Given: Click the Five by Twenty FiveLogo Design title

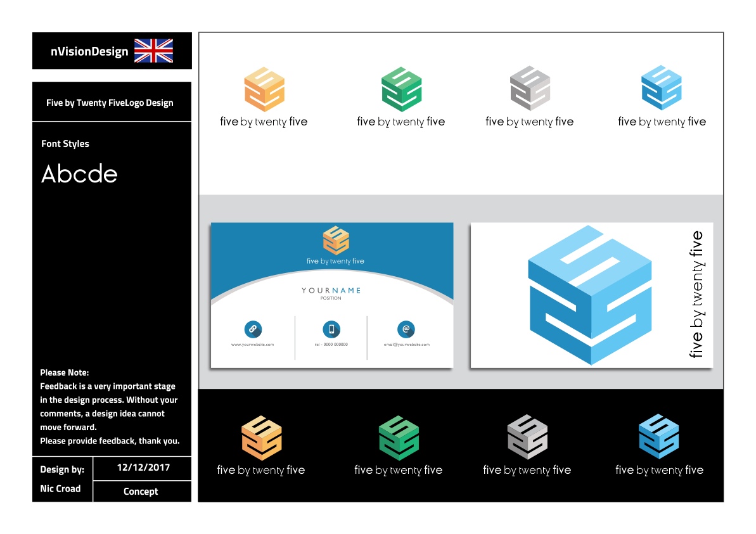Looking at the screenshot, I should tap(110, 103).
